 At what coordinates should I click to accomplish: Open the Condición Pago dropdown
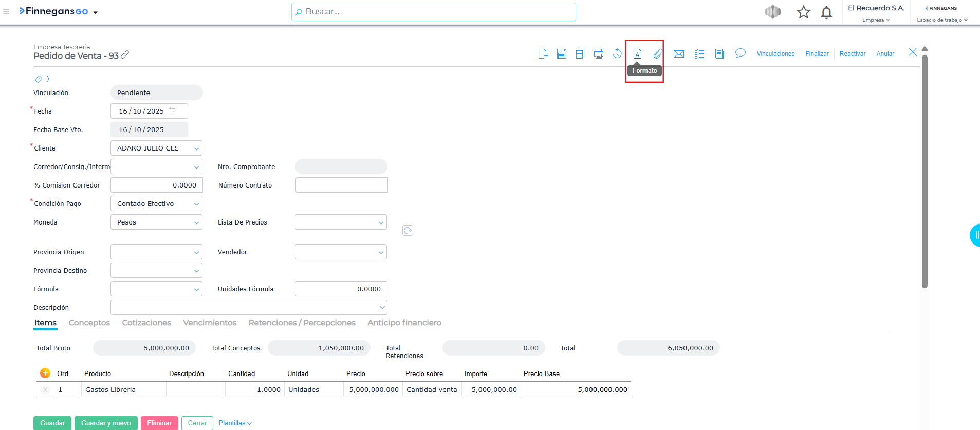(x=196, y=204)
